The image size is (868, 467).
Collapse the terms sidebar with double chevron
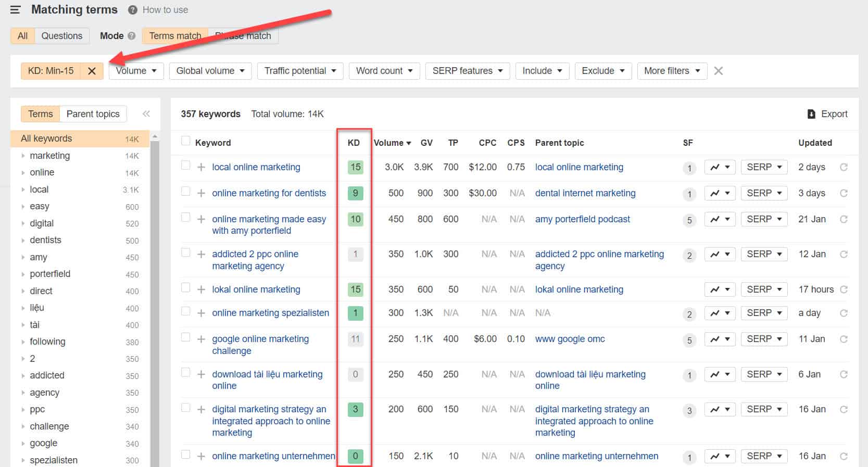(x=146, y=113)
